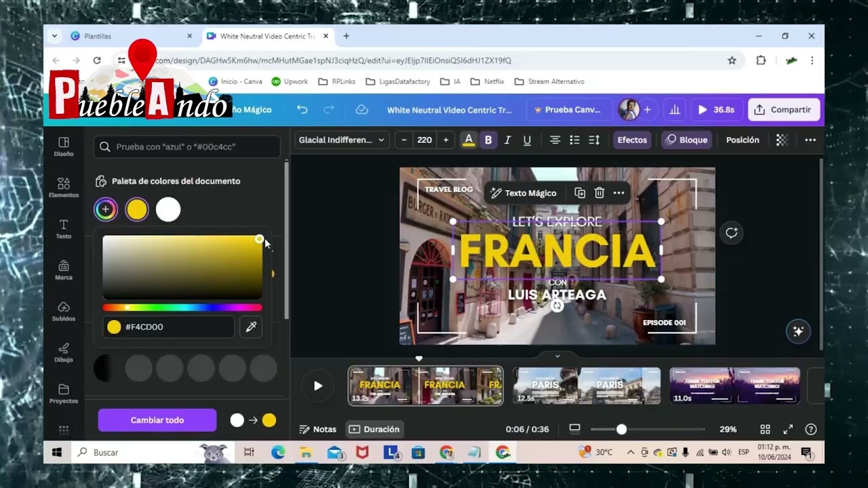This screenshot has width=868, height=488.
Task: Click the redo arrow icon
Action: click(329, 110)
